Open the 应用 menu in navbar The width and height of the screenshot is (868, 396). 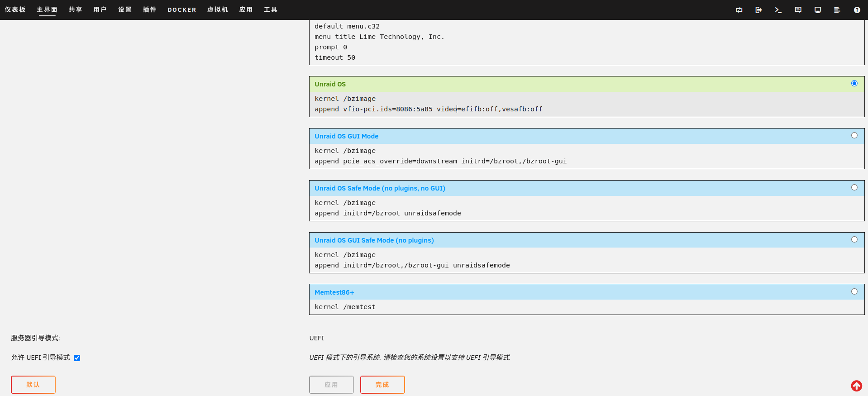[x=246, y=10]
